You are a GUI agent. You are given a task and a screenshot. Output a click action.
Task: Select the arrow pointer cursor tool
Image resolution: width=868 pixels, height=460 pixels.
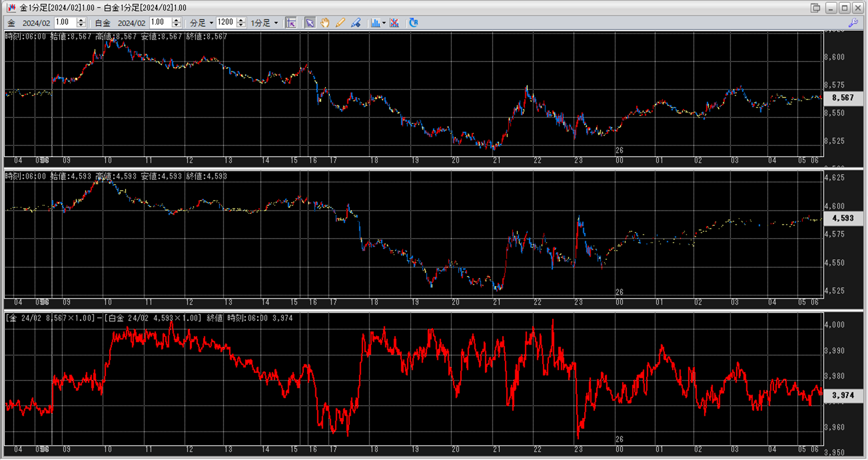(310, 23)
